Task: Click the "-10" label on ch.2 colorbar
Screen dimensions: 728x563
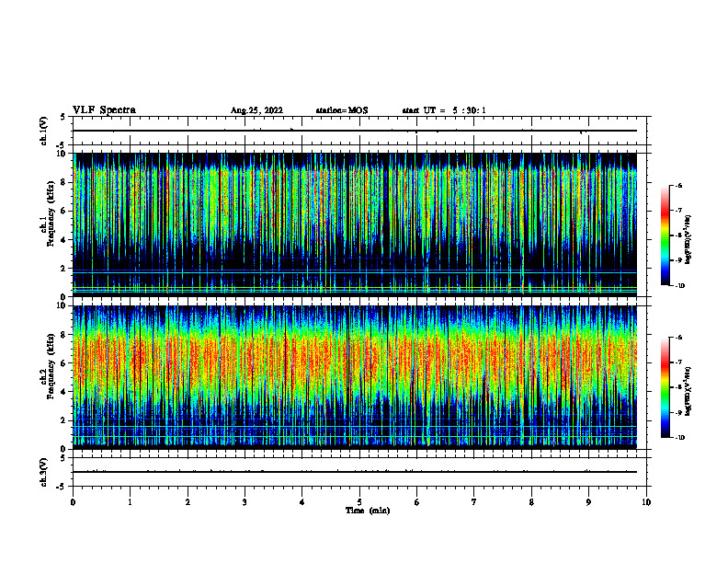Action: [679, 438]
